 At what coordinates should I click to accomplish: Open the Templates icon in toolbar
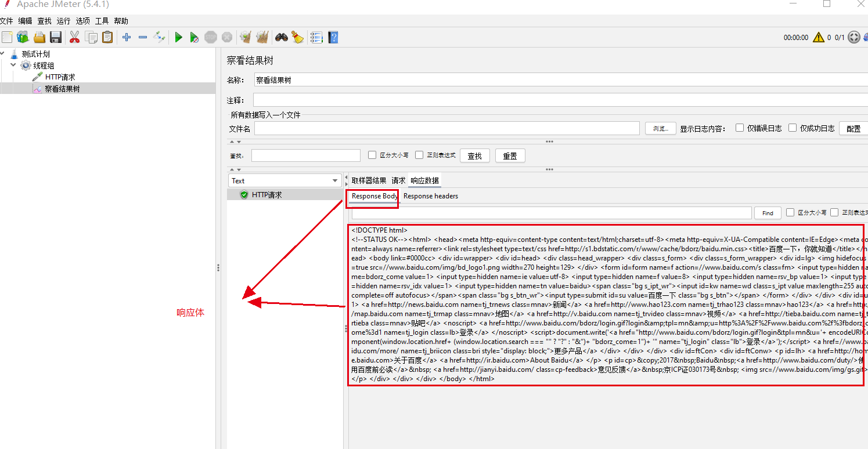[23, 38]
